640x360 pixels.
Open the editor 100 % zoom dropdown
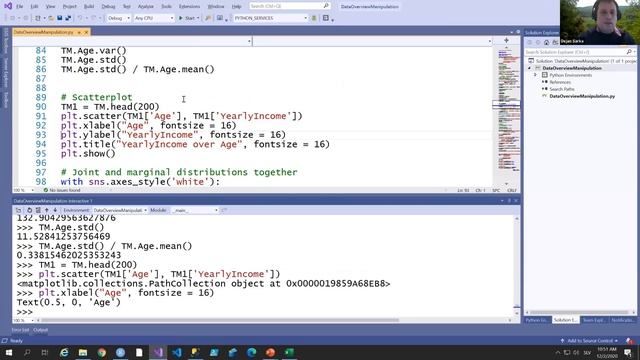pyautogui.click(x=23, y=190)
